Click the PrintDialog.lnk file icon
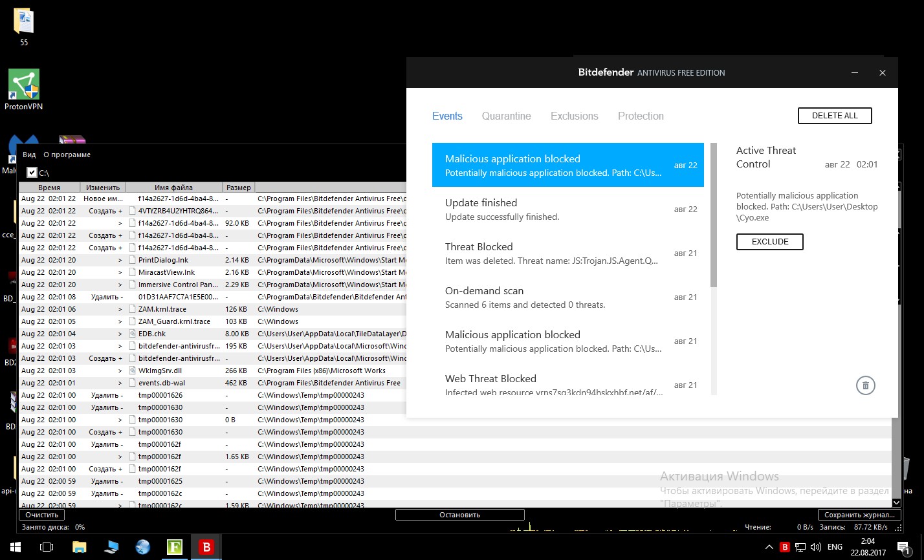 tap(133, 260)
